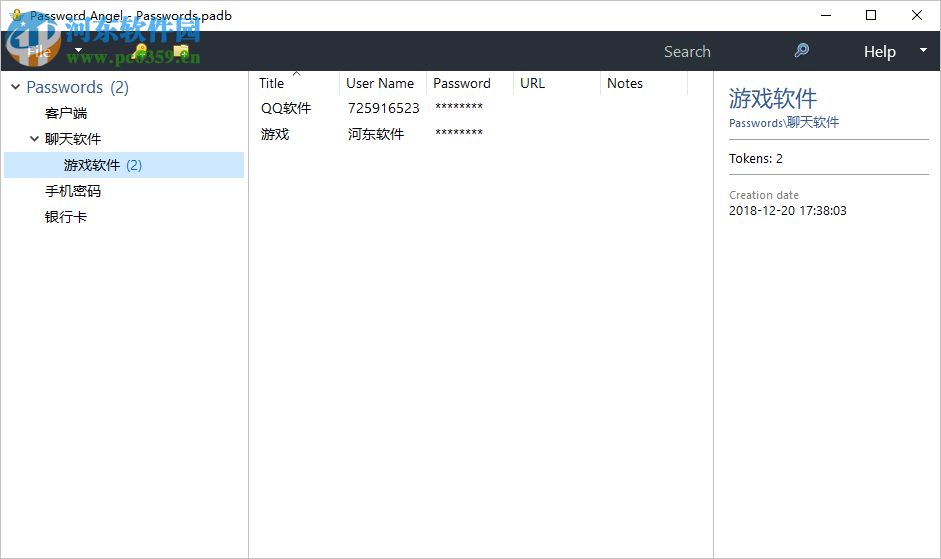The width and height of the screenshot is (941, 559).
Task: Click the add folder icon
Action: click(181, 51)
